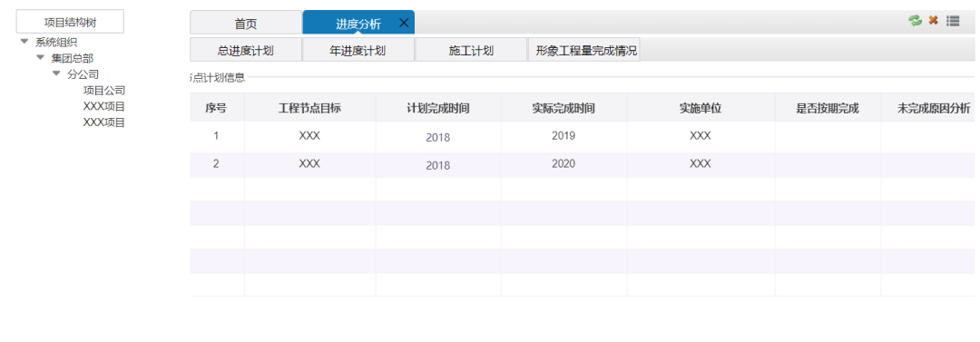The width and height of the screenshot is (980, 342).
Task: Click the orange X close-all icon
Action: pos(933,21)
